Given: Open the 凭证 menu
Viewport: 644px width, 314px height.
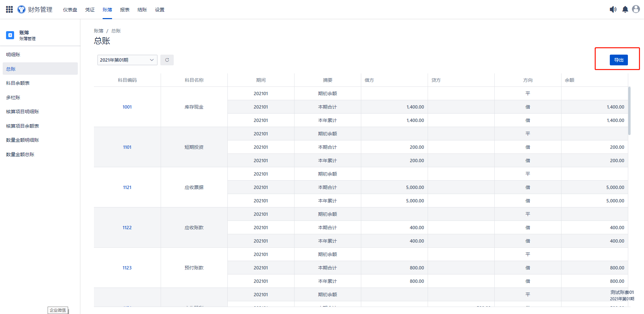Looking at the screenshot, I should 90,10.
